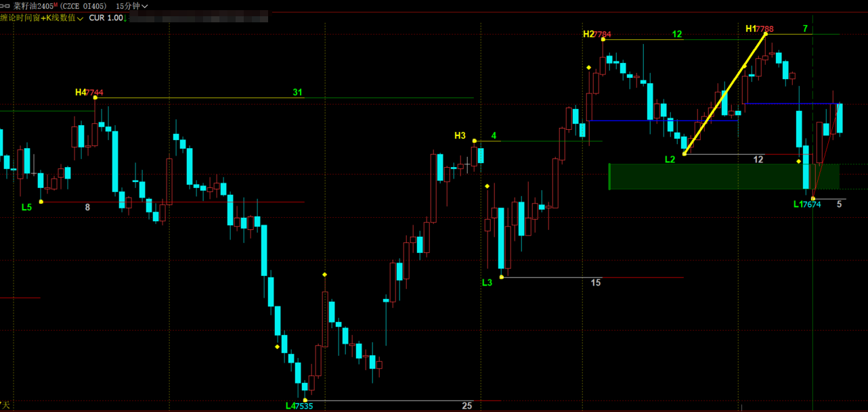Click the (CZCE OI405) contract code
The height and width of the screenshot is (412, 868).
[x=82, y=5]
